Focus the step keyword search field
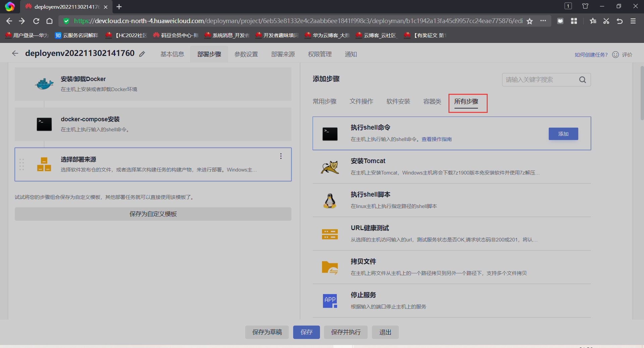The image size is (644, 348). click(546, 80)
